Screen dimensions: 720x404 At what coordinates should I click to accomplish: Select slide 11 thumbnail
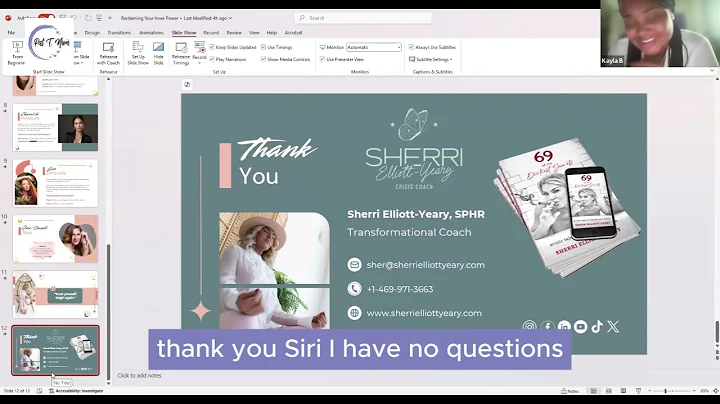[55, 294]
